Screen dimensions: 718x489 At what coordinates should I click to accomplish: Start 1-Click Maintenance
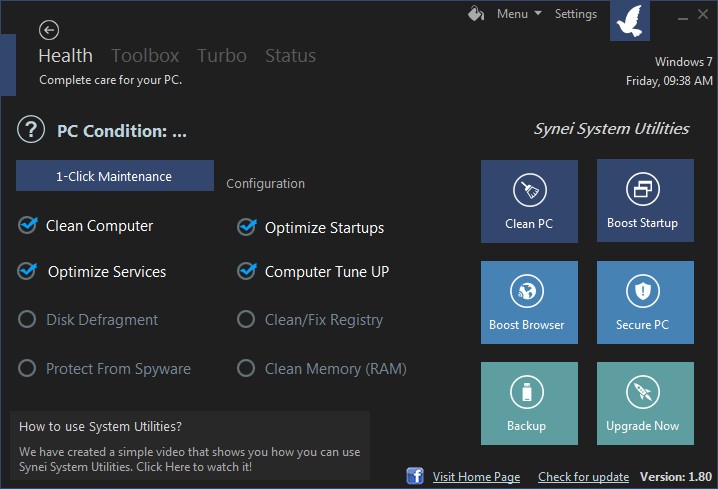(114, 176)
